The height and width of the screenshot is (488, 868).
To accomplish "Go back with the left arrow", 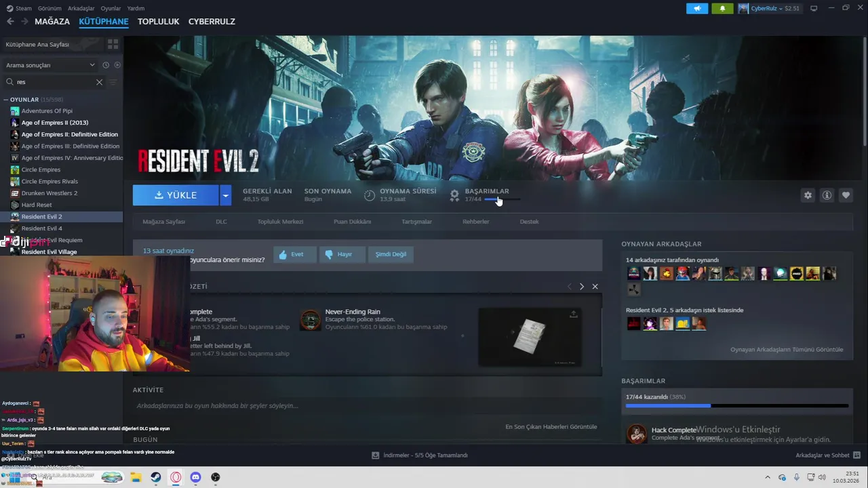I will [10, 22].
